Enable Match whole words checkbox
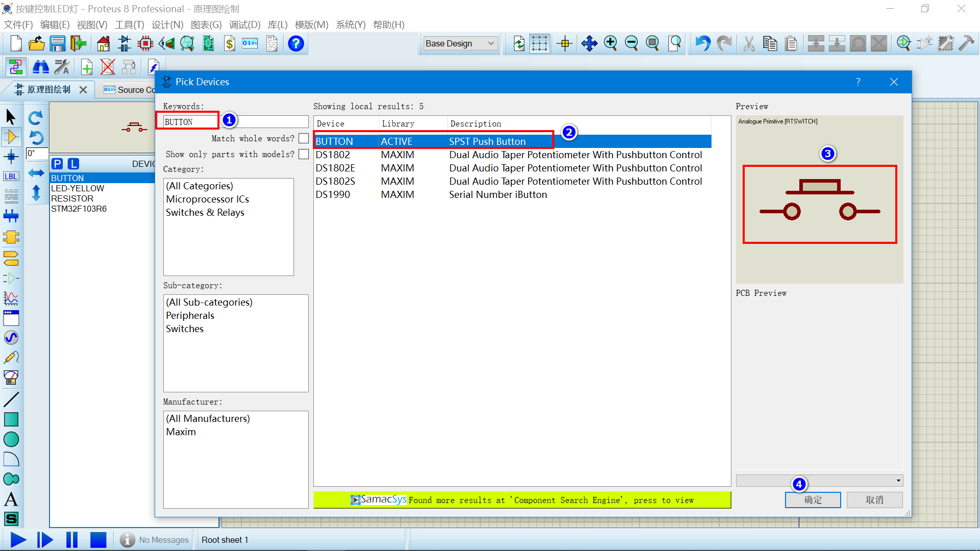Viewport: 980px width, 551px height. coord(304,138)
